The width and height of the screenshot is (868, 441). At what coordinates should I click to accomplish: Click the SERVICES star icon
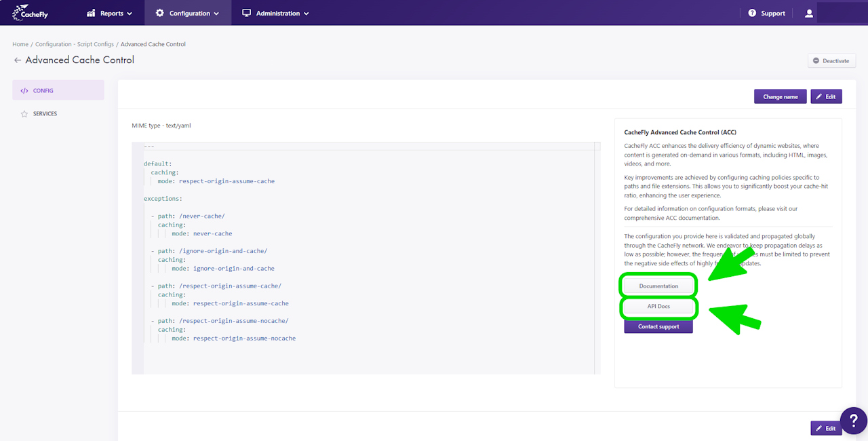point(24,114)
